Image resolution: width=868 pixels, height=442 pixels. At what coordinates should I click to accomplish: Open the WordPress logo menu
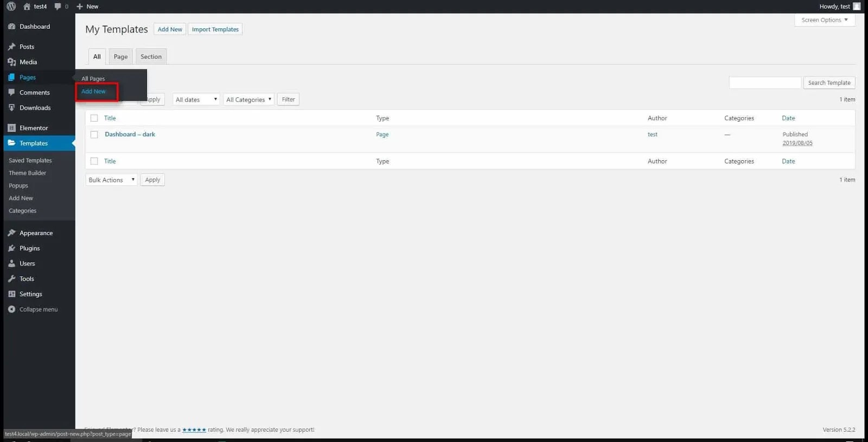tap(11, 7)
